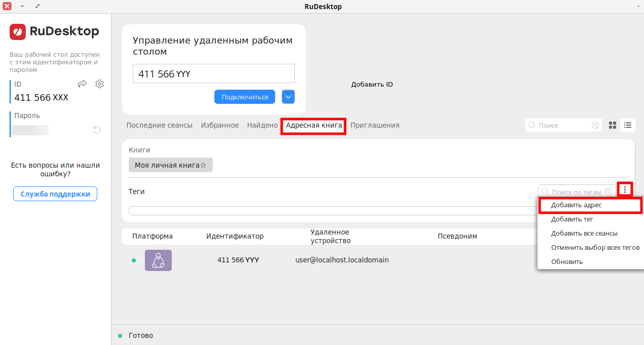Click user@localhost.localdomain in device row
The height and width of the screenshot is (345, 644).
[342, 260]
